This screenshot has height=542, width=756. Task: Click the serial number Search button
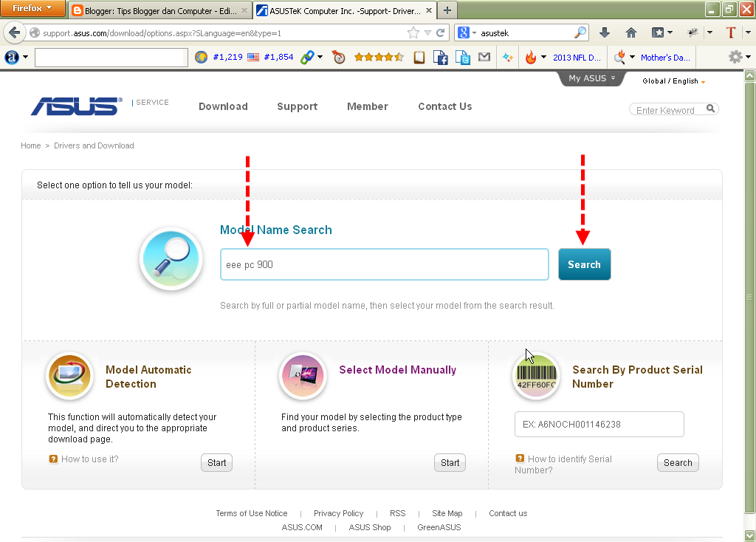point(678,462)
